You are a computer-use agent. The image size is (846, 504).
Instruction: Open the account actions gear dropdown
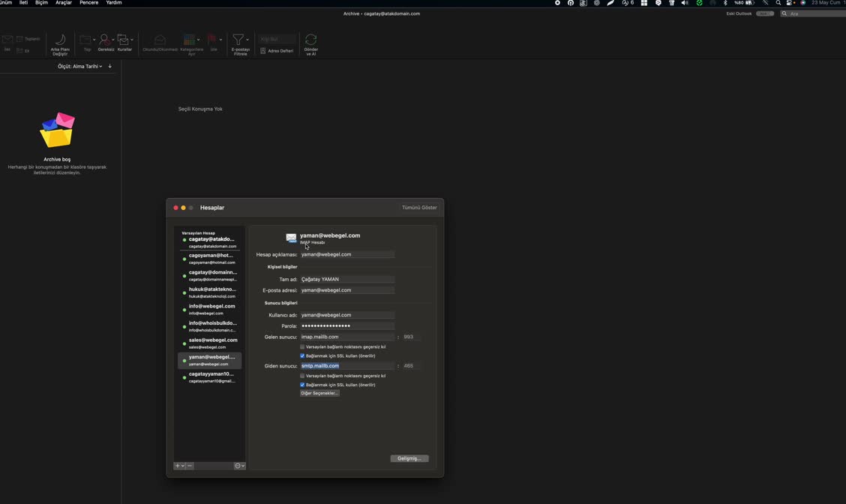point(238,466)
